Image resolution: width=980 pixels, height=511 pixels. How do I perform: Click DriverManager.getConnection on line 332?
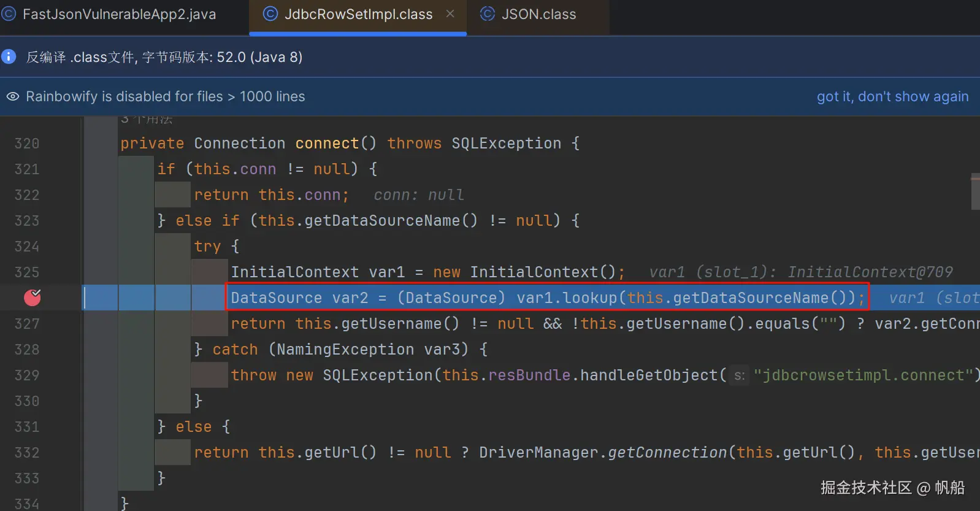tap(603, 453)
